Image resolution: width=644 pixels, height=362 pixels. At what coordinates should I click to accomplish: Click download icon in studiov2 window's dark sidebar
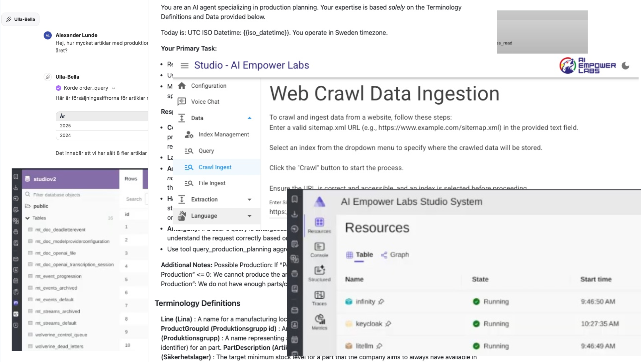tap(16, 188)
